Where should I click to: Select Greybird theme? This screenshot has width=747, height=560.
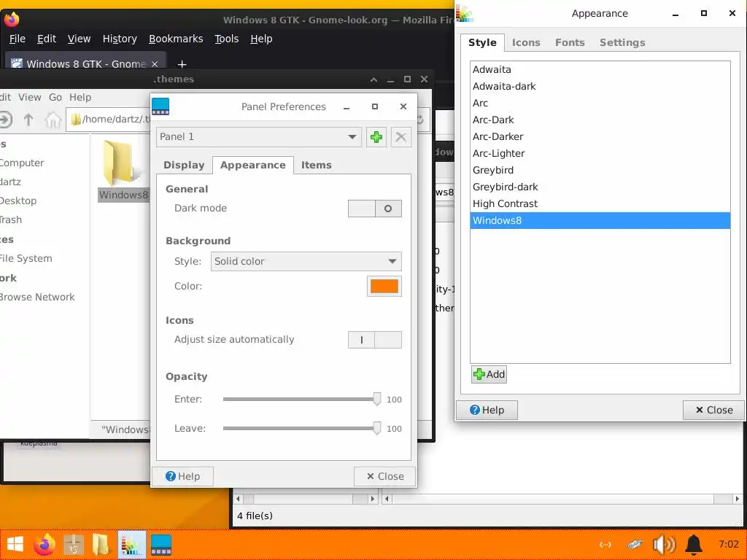pos(600,171)
